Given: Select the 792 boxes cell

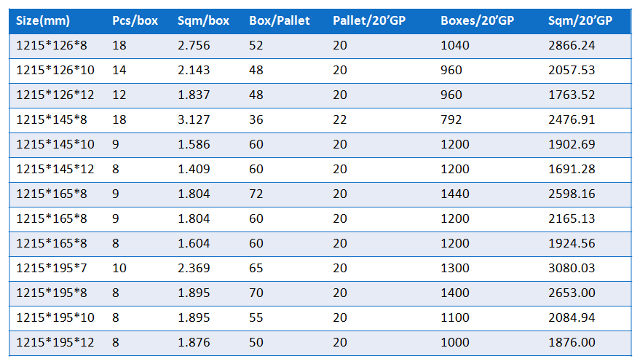Looking at the screenshot, I should point(451,119).
